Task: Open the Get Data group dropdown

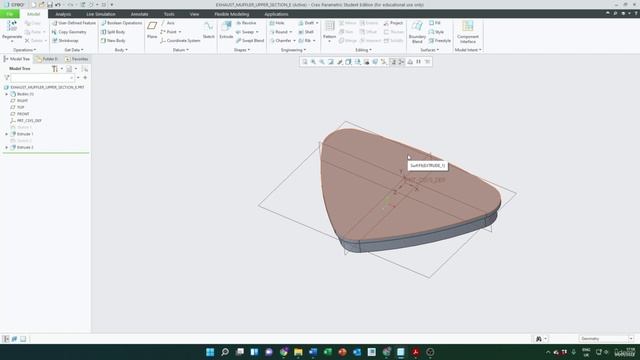Action: (x=74, y=50)
